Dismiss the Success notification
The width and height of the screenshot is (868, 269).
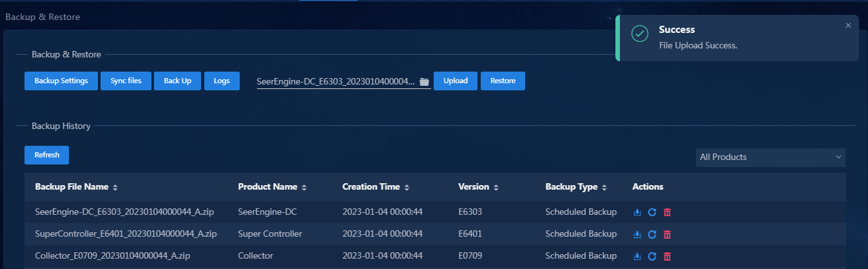click(848, 25)
